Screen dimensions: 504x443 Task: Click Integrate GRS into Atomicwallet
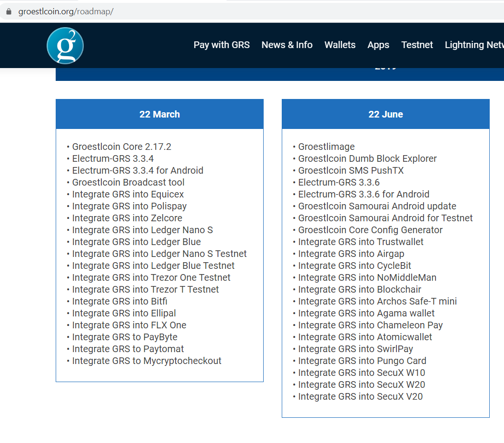(365, 337)
